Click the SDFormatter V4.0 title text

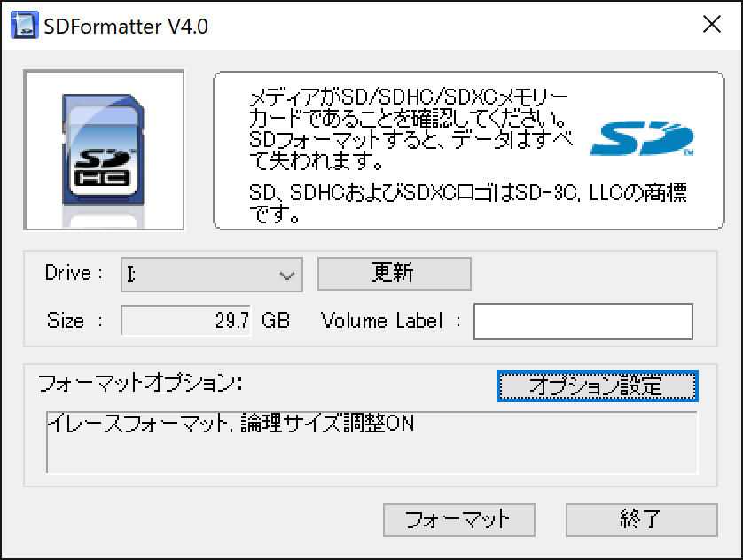[x=126, y=27]
